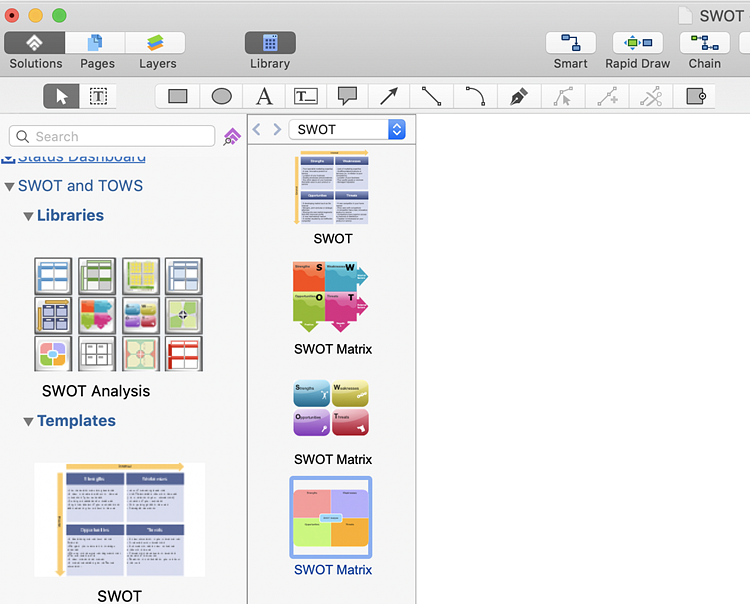Choose the Text tool

[264, 96]
